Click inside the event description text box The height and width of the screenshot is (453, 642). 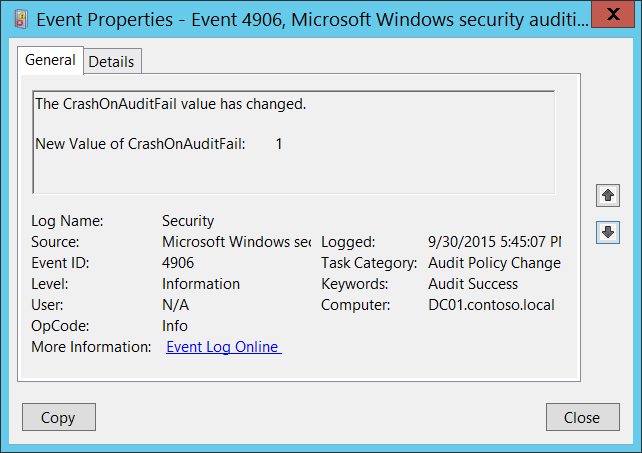tap(293, 140)
